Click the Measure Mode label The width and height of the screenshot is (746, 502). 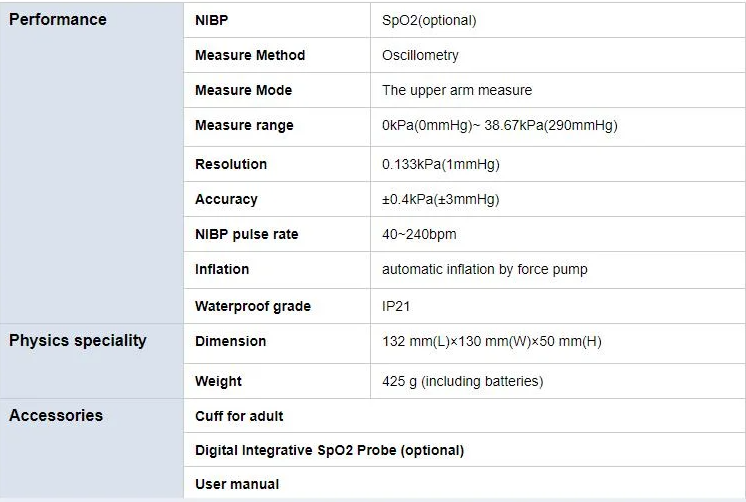pos(243,90)
